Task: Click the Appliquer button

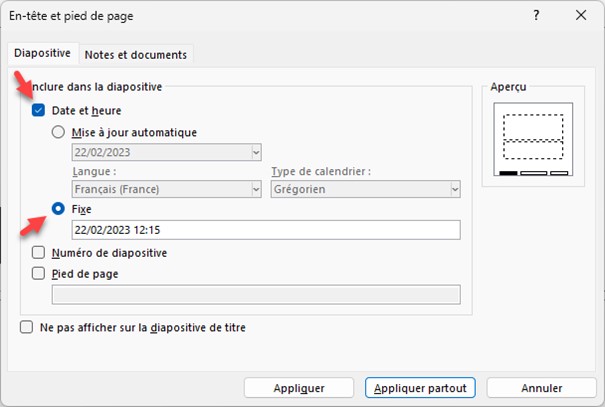Action: coord(300,388)
